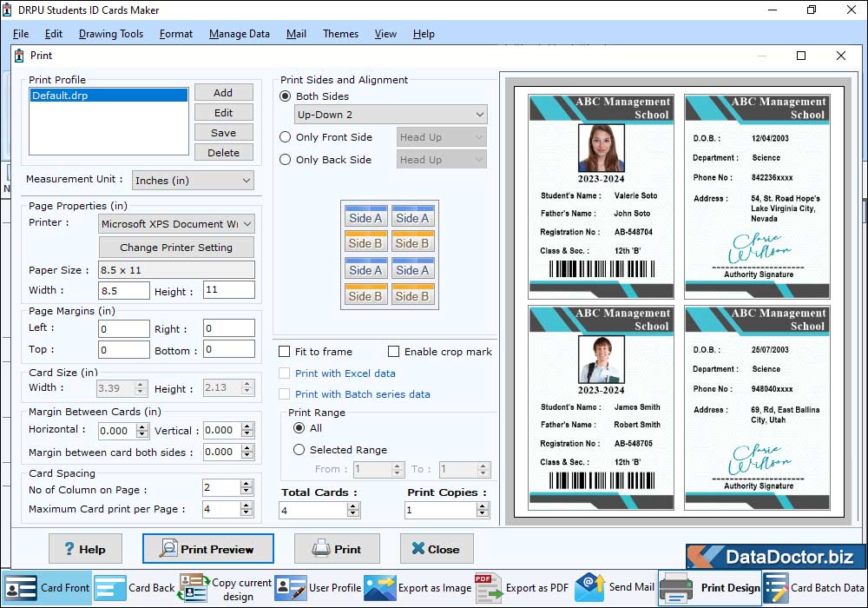Click Save profile button

pyautogui.click(x=224, y=132)
